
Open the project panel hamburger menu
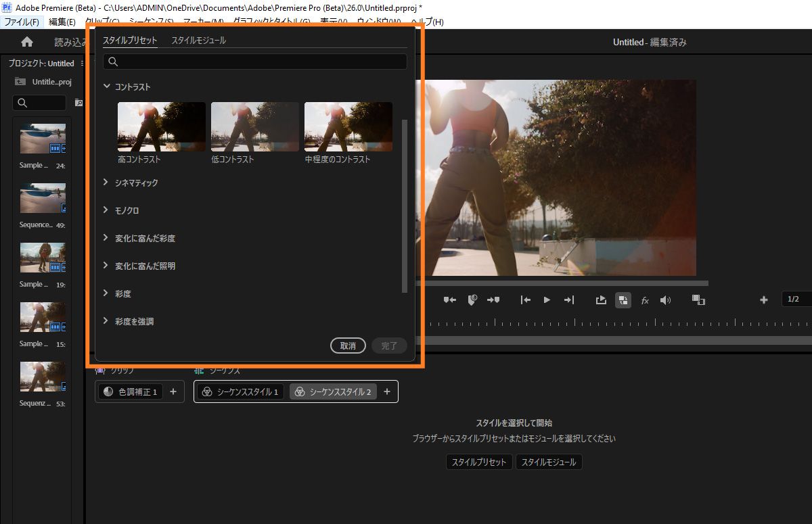pyautogui.click(x=83, y=63)
